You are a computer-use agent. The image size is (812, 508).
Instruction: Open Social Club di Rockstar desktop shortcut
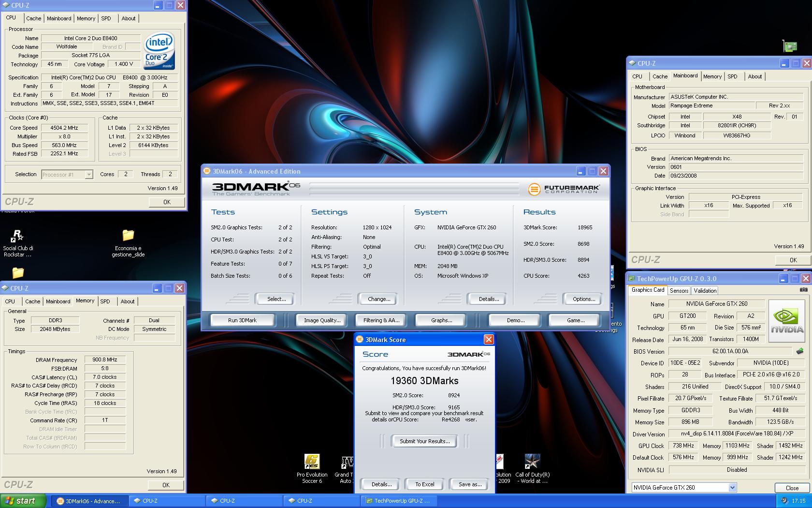(17, 243)
